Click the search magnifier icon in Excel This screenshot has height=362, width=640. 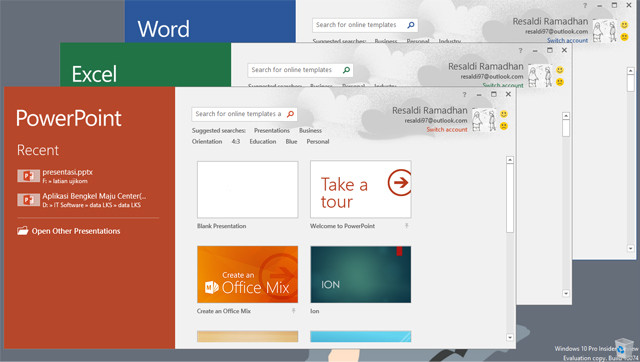pos(347,70)
